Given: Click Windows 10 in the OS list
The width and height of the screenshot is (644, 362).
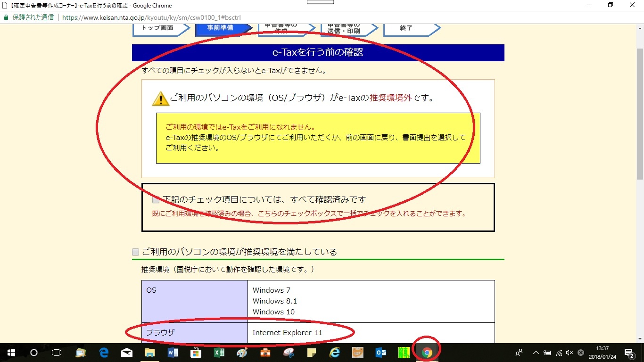Looking at the screenshot, I should click(273, 312).
